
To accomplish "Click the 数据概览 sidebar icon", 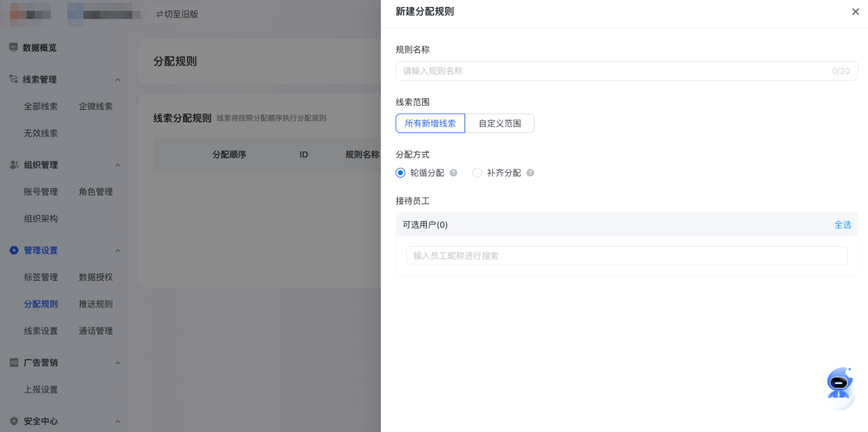I will click(x=14, y=47).
